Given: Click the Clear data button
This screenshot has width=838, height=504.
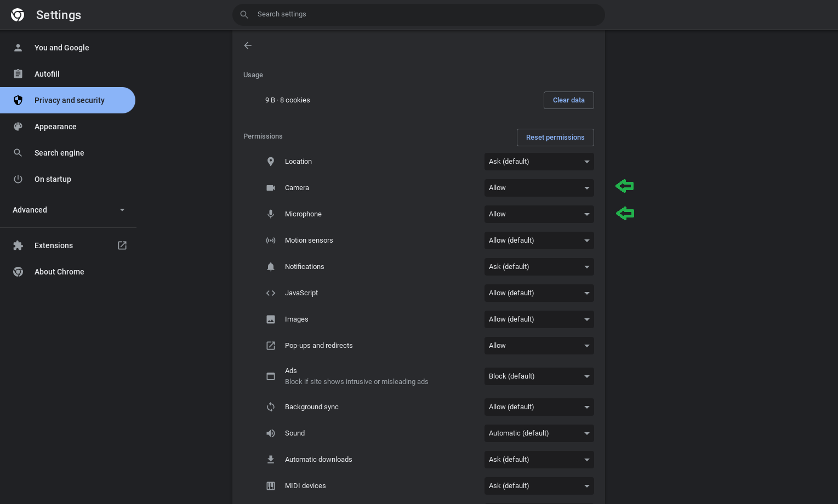Looking at the screenshot, I should (x=568, y=100).
